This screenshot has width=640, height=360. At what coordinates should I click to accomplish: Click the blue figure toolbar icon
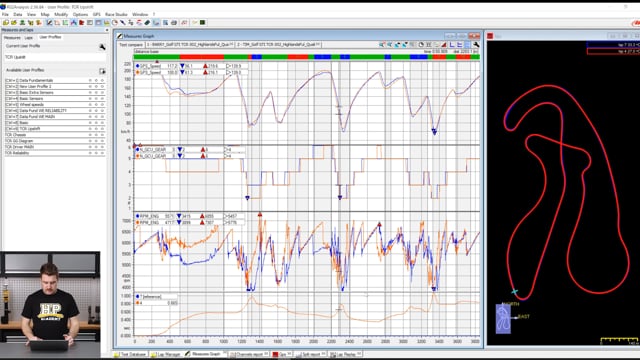point(73,23)
